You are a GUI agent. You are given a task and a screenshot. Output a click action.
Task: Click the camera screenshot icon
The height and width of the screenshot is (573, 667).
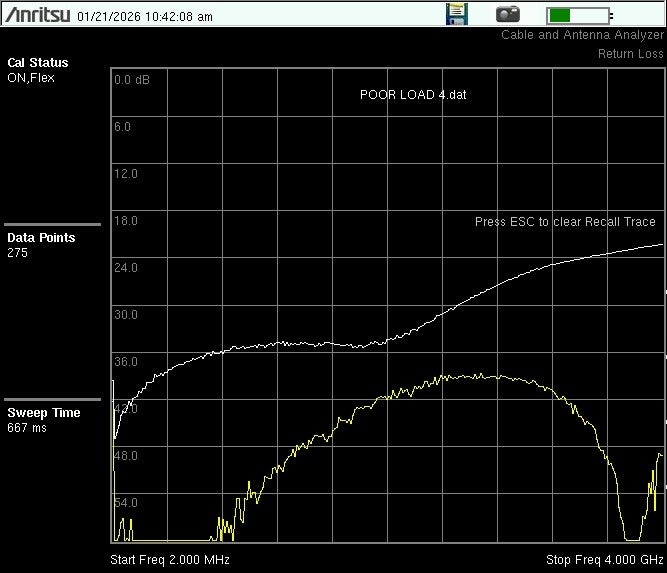pos(509,14)
